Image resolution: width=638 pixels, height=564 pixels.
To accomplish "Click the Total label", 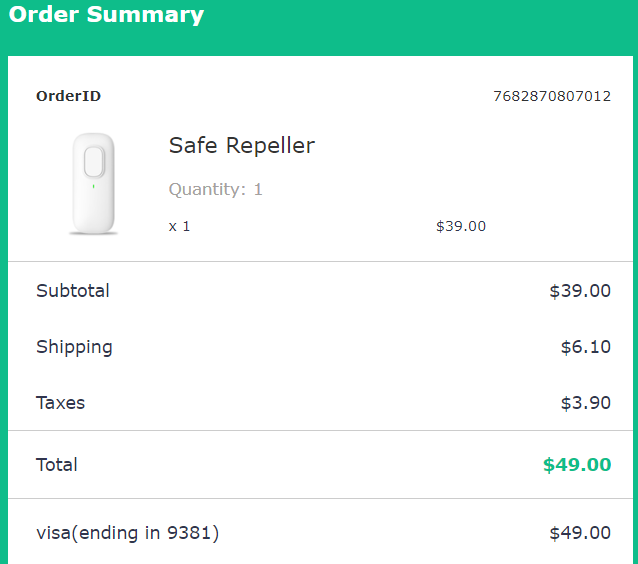I will click(56, 465).
